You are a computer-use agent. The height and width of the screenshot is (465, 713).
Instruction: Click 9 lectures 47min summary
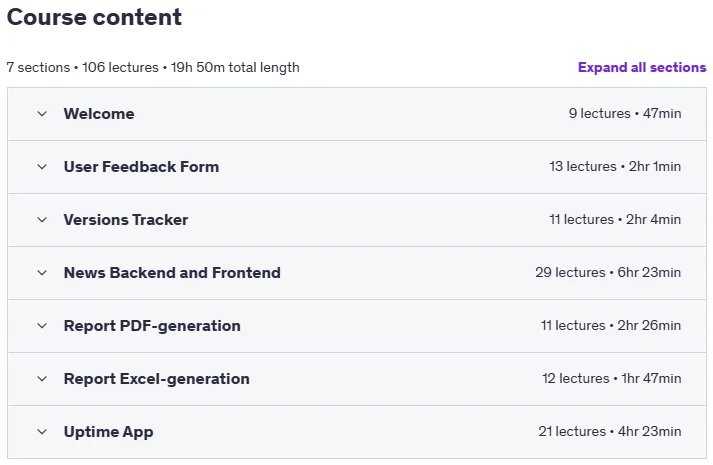click(625, 113)
